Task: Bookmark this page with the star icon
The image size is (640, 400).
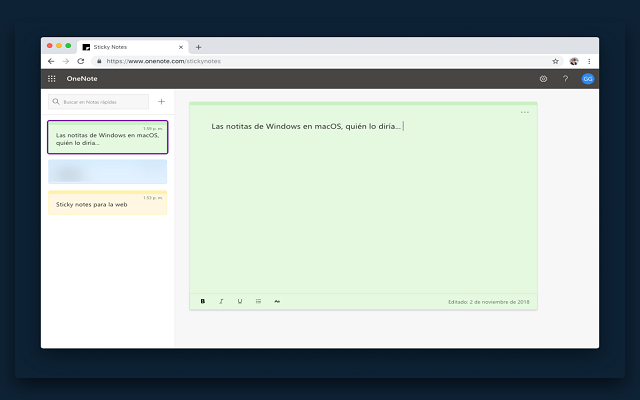Action: (x=556, y=61)
